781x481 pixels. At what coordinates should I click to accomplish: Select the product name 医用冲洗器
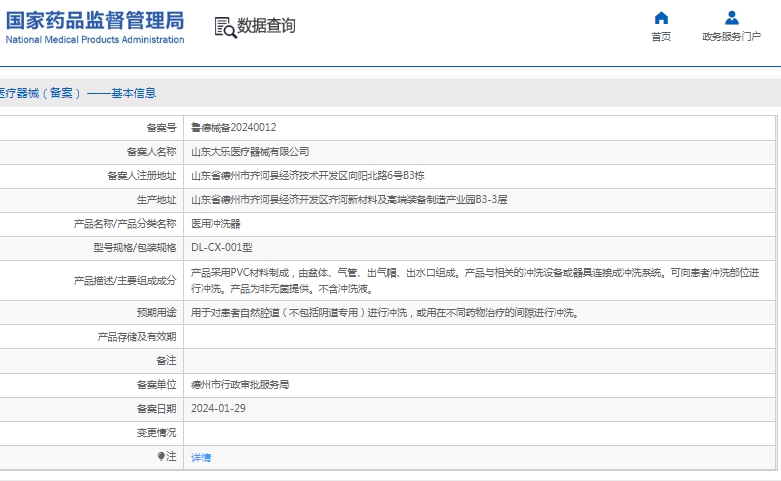pyautogui.click(x=216, y=224)
